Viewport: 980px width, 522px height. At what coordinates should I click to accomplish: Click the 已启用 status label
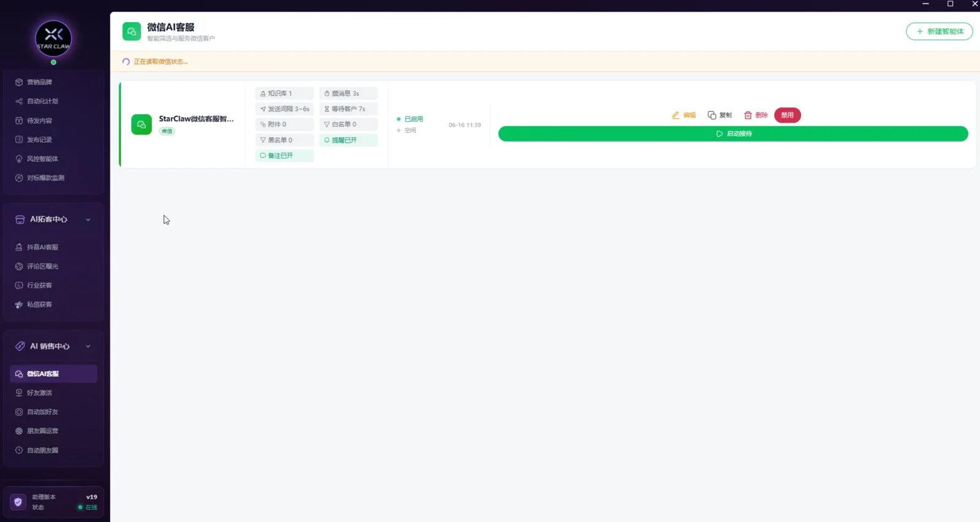pos(413,119)
